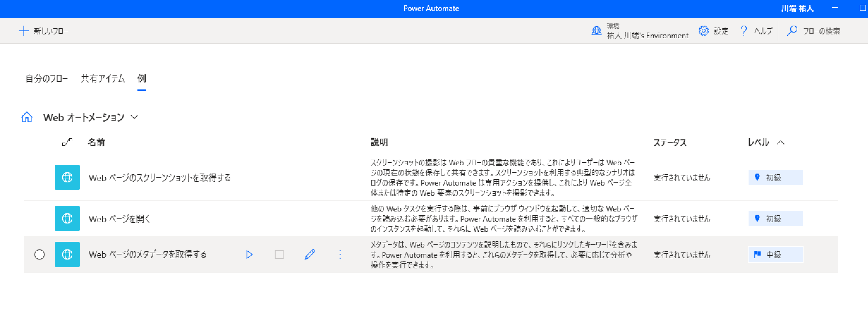Click the flow search magnifier icon
Screen dimensions: 868x312
[x=792, y=31]
